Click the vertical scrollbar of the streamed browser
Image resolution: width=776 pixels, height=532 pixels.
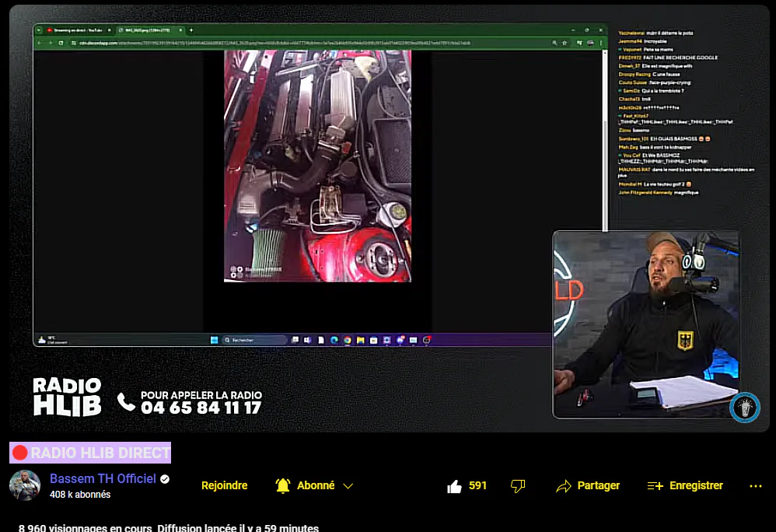(x=605, y=141)
